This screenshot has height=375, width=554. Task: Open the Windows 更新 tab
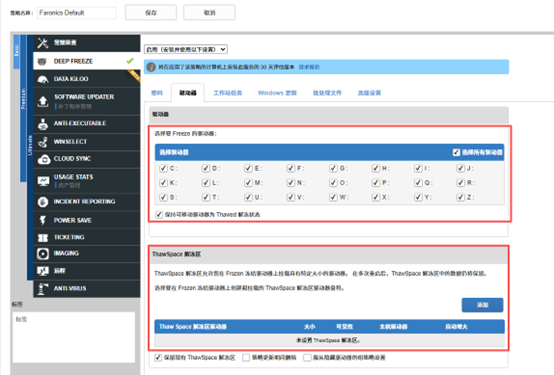point(277,93)
